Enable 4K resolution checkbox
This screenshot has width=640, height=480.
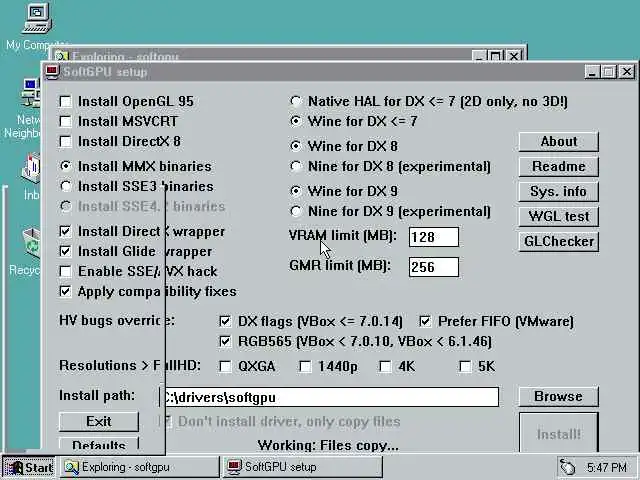tap(385, 367)
